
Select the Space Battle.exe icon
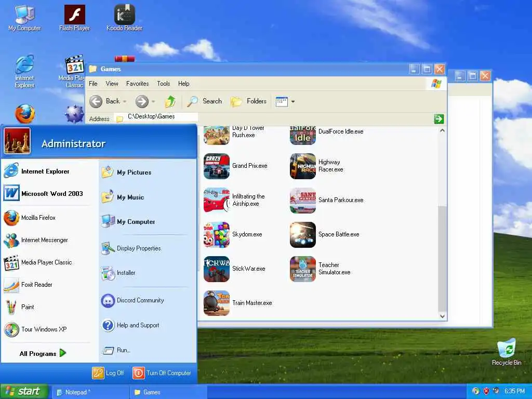click(x=303, y=234)
